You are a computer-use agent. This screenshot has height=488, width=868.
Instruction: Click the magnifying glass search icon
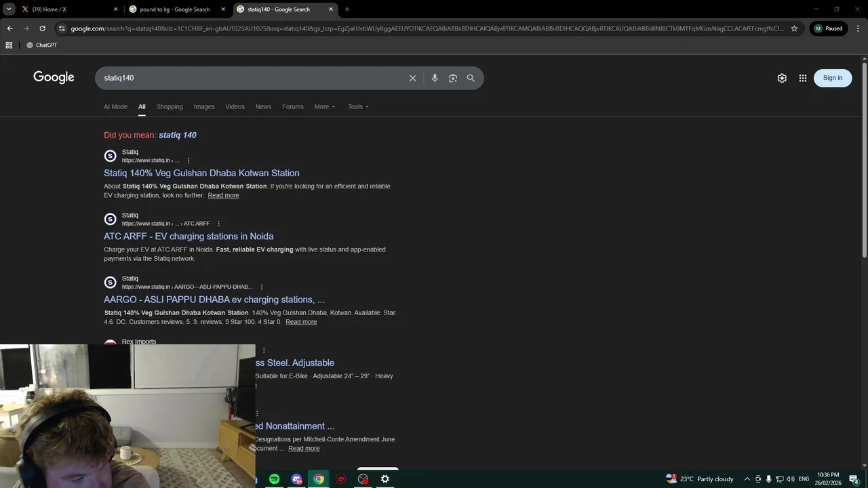pos(471,78)
